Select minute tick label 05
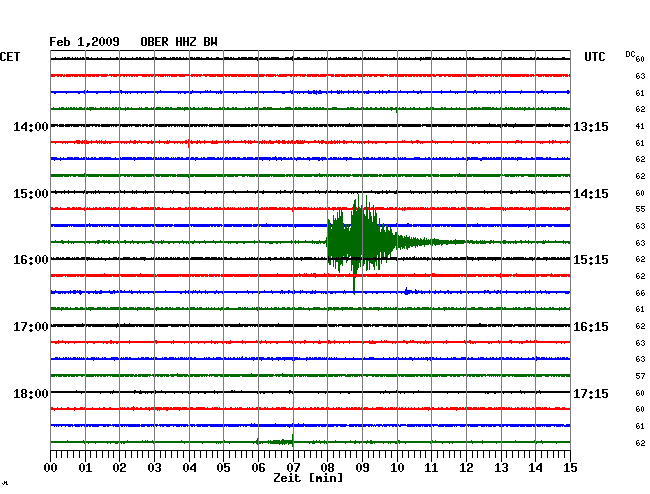The width and height of the screenshot is (650, 494). click(x=223, y=468)
